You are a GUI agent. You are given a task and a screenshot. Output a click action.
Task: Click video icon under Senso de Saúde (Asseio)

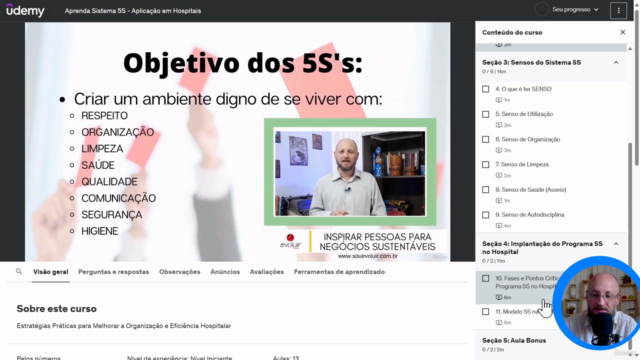coord(499,201)
